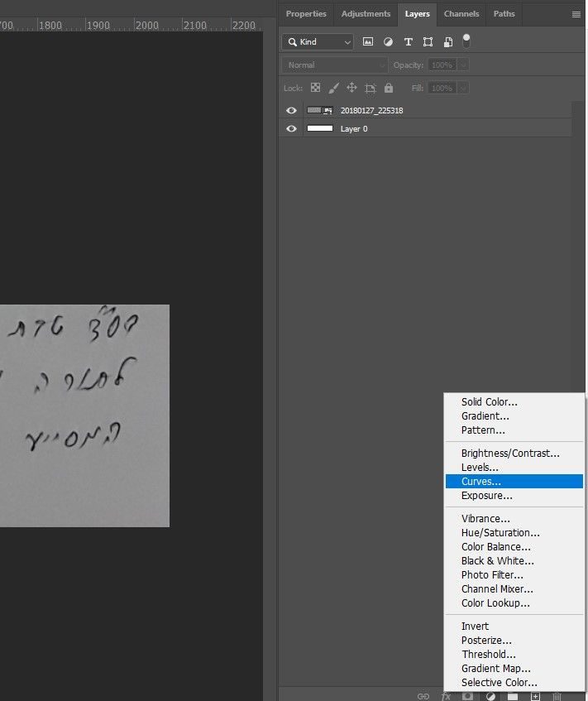Select Invert adjustment
Viewport: 588px width, 701px height.
click(514, 627)
